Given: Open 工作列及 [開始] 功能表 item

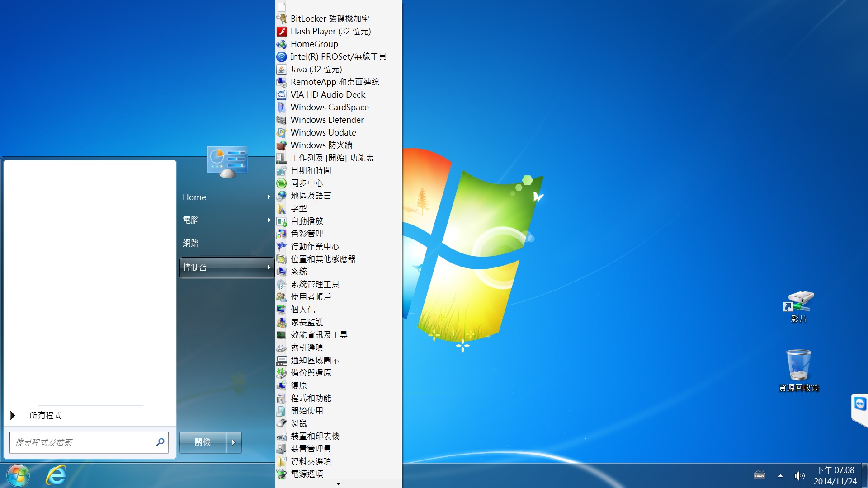Looking at the screenshot, I should [339, 158].
